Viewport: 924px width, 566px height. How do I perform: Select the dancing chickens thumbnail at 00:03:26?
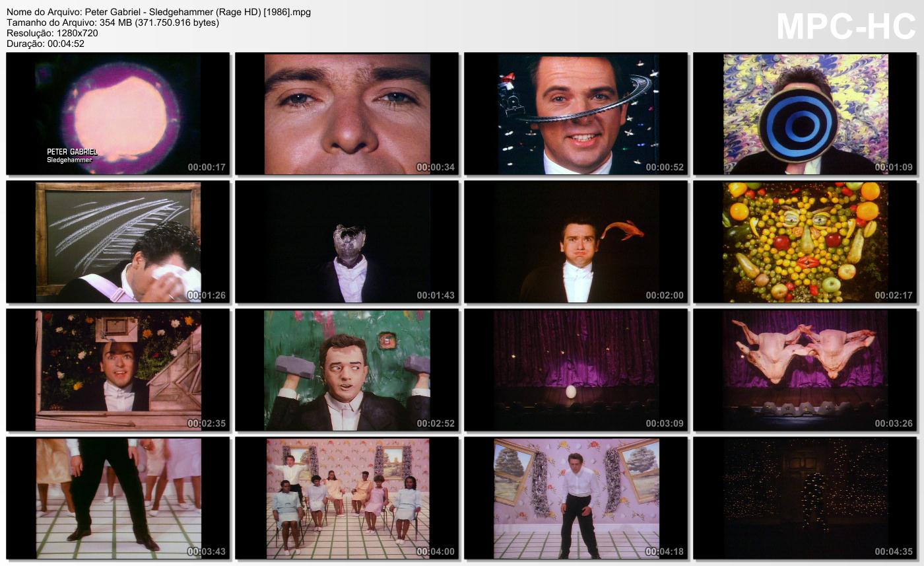point(805,370)
